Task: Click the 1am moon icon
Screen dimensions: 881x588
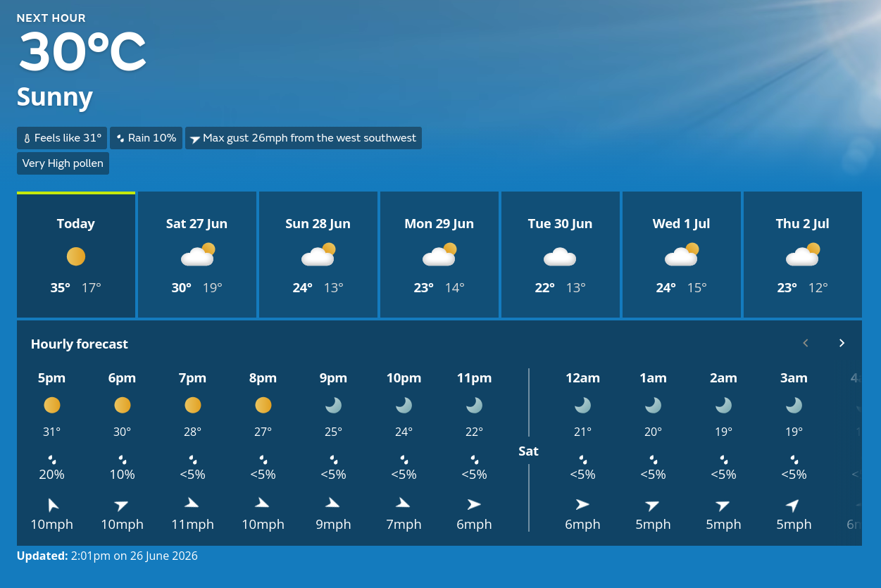Action: point(653,405)
